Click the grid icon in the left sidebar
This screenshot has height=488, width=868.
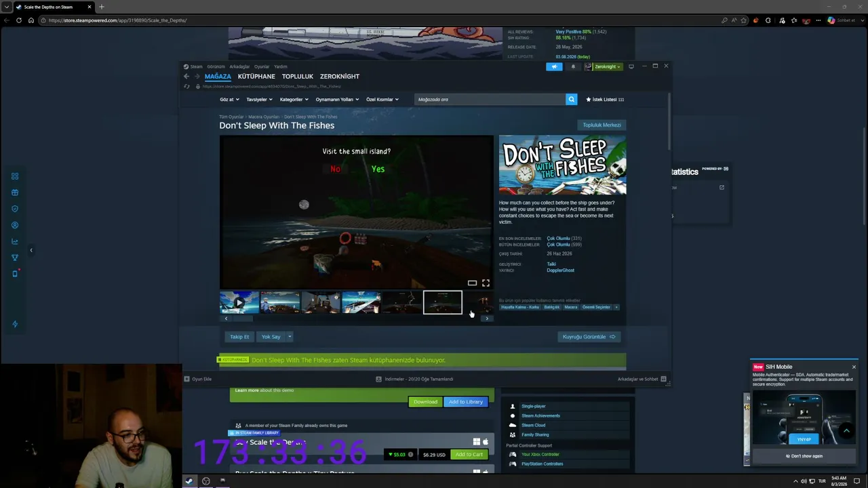[x=15, y=176]
